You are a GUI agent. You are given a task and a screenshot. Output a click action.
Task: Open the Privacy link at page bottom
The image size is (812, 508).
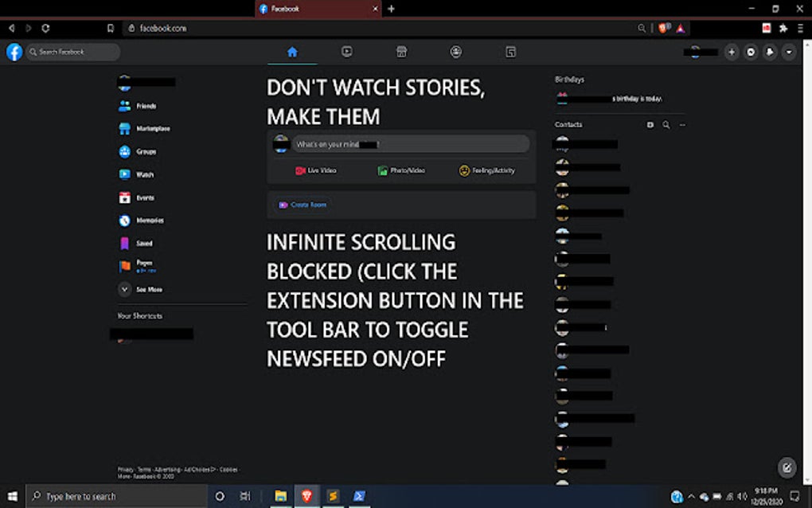(x=124, y=469)
